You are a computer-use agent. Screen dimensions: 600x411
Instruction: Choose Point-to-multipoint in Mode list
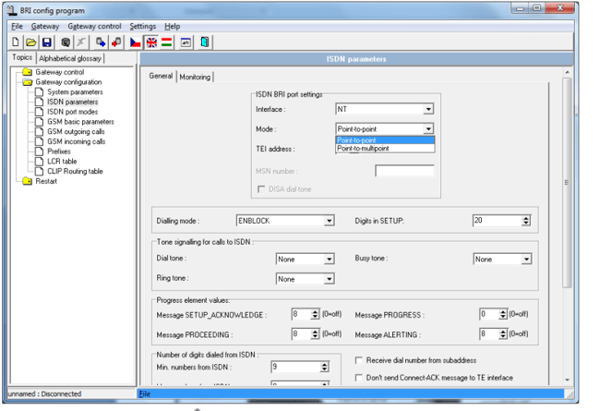[x=385, y=148]
